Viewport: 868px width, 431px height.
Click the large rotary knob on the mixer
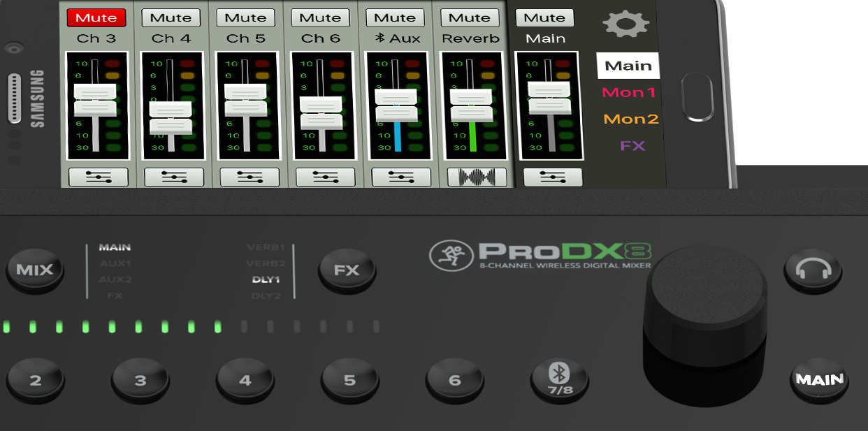706,325
